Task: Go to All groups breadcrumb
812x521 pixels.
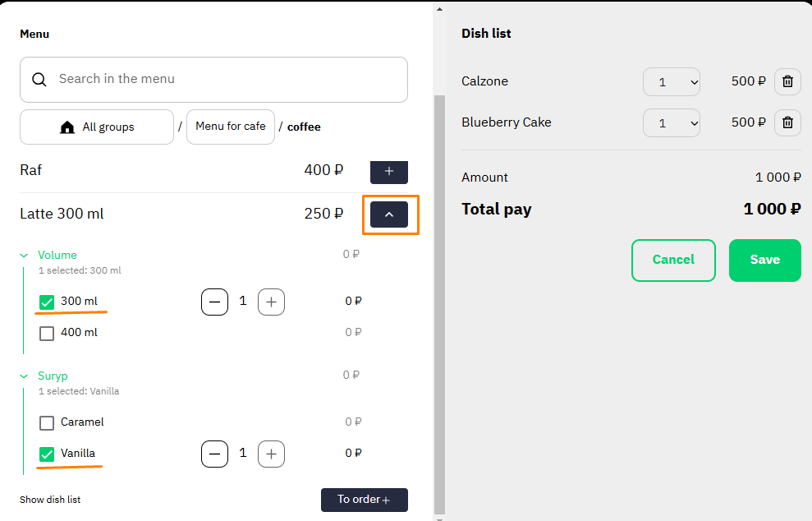Action: (97, 127)
